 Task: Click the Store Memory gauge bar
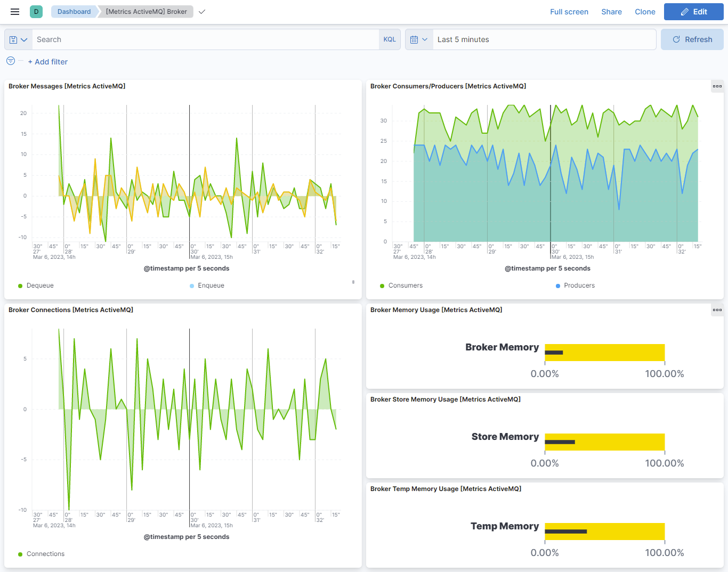point(604,442)
